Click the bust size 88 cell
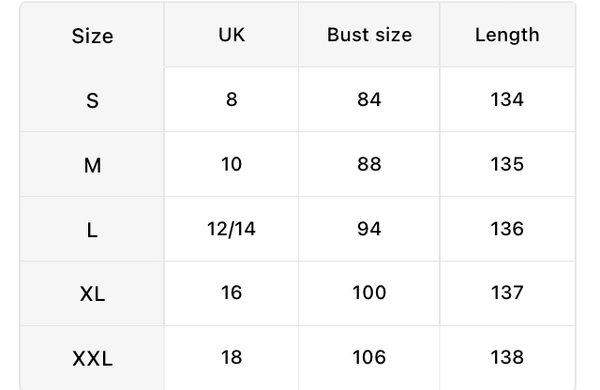The image size is (600, 390). [369, 164]
